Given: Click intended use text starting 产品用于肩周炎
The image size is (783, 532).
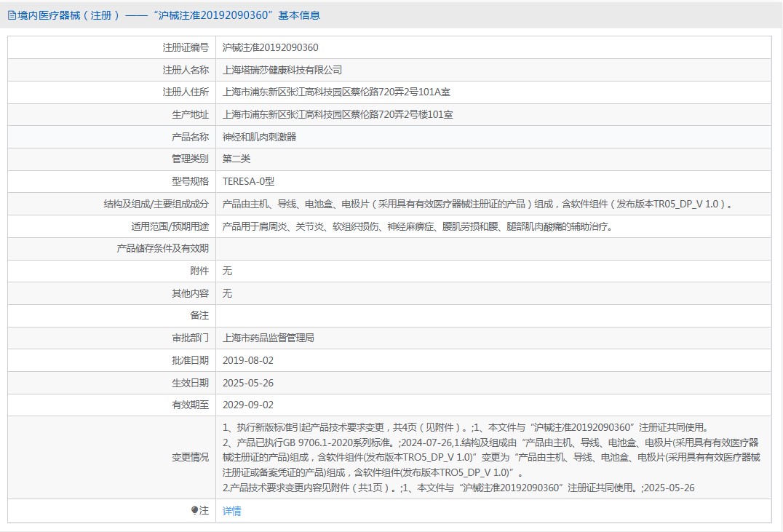Looking at the screenshot, I should pyautogui.click(x=418, y=226).
